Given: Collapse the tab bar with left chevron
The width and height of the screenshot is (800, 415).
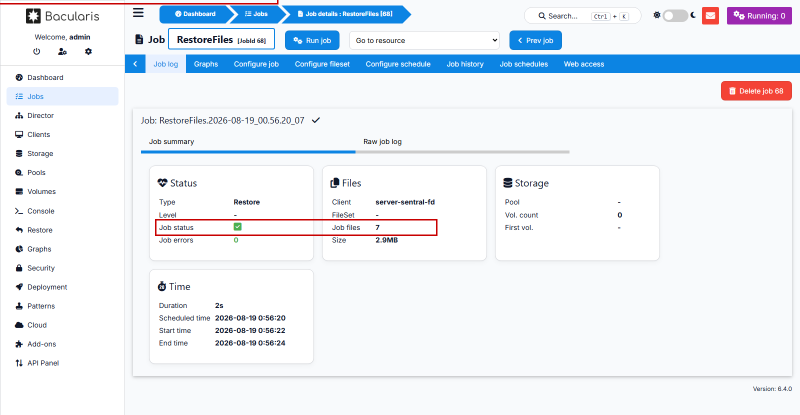Looking at the screenshot, I should 135,64.
